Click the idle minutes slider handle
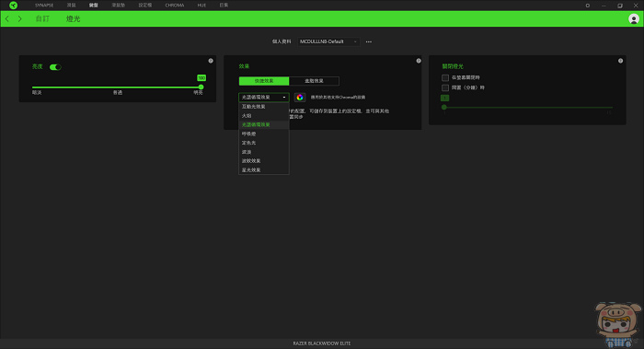 [444, 108]
